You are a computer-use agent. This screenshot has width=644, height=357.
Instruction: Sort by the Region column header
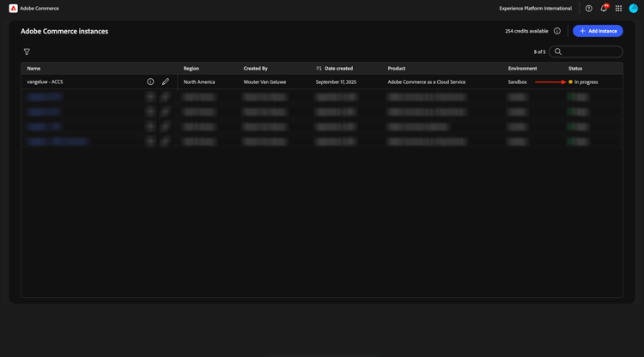pyautogui.click(x=191, y=69)
